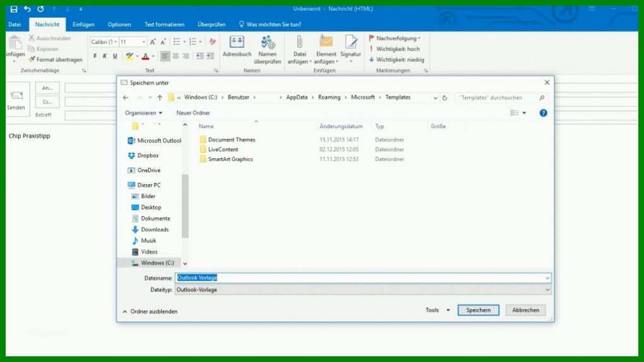Decrease the indent level
Viewport: 644px width, 362px height.
click(x=200, y=56)
